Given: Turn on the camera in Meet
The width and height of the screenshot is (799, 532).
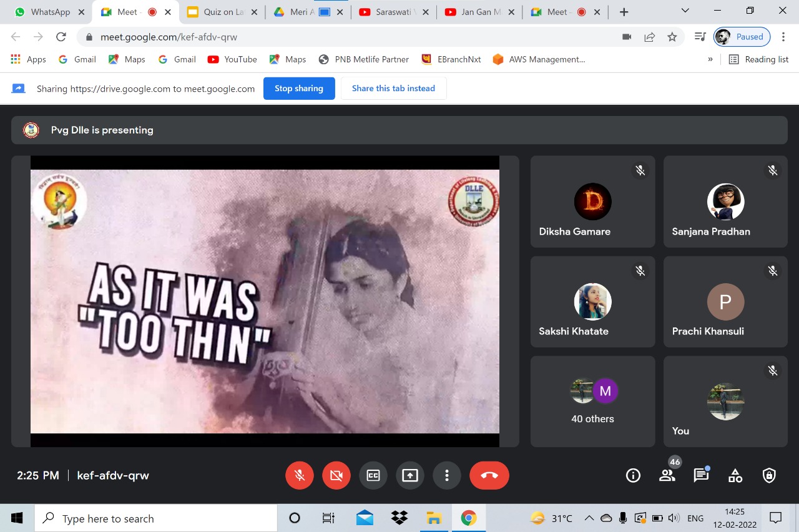Looking at the screenshot, I should point(336,476).
